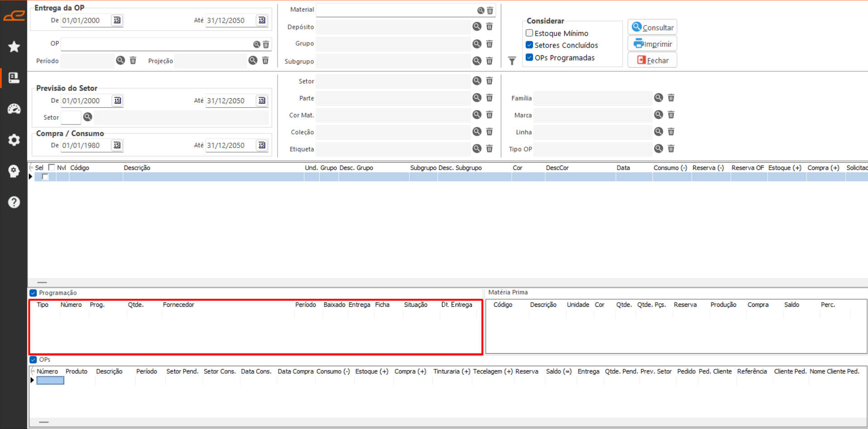Clear the Depósito field with trash icon
The width and height of the screenshot is (868, 429).
point(489,27)
